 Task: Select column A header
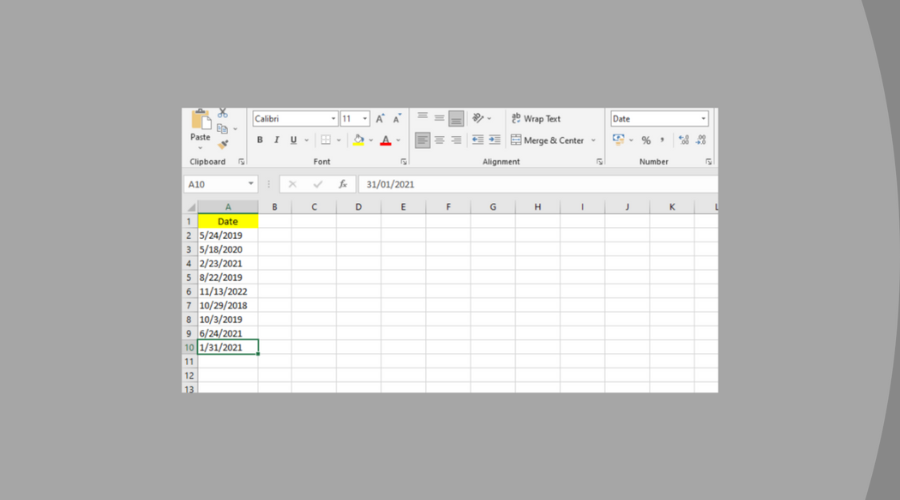228,207
